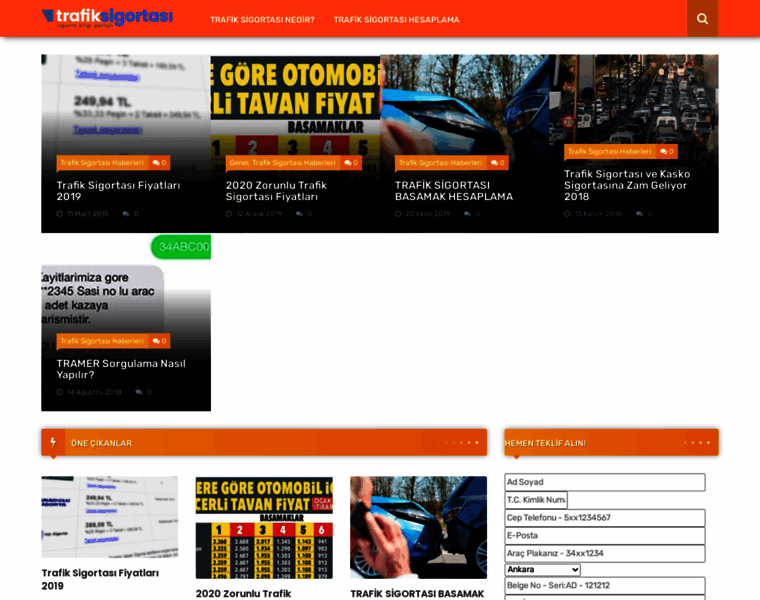Open featured title Trafik Sigortası Fiyatları 2019

[100, 579]
